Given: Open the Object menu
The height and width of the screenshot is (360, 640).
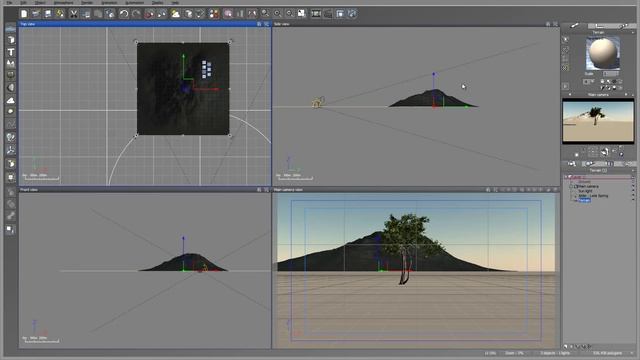Looking at the screenshot, I should tap(40, 2).
